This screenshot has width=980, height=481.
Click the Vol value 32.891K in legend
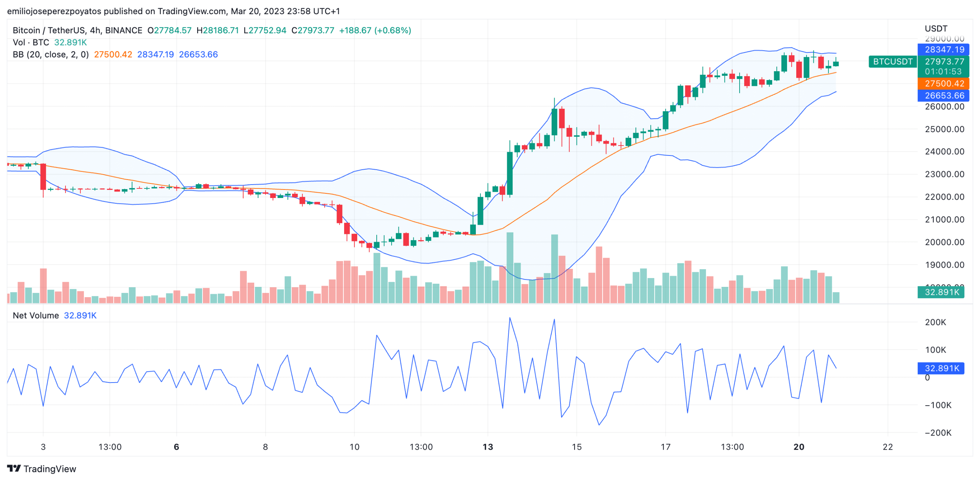70,43
